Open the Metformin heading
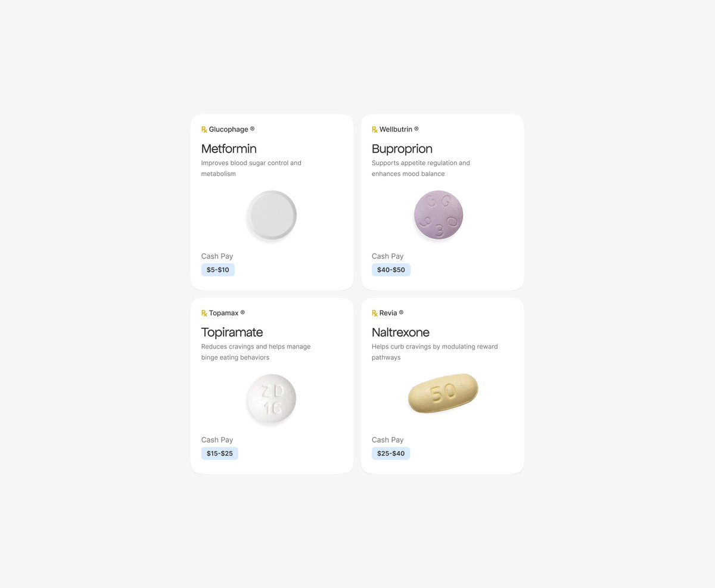 point(229,148)
